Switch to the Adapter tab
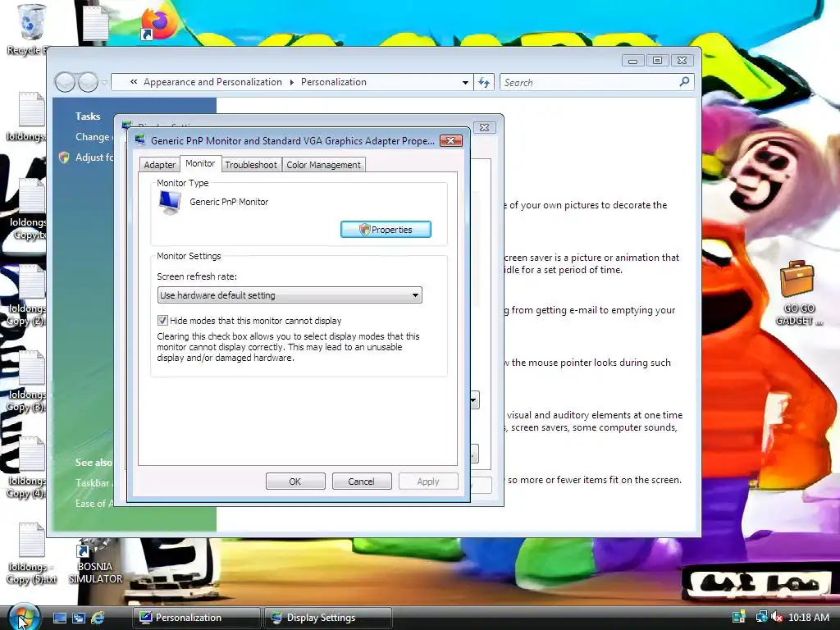Viewport: 840px width, 630px height. pos(160,165)
